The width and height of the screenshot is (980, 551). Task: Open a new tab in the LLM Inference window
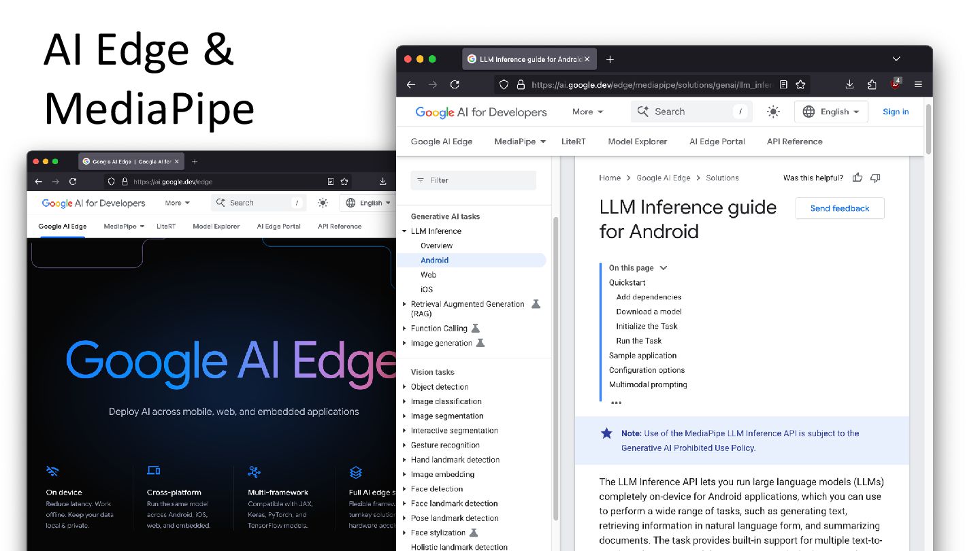tap(610, 59)
